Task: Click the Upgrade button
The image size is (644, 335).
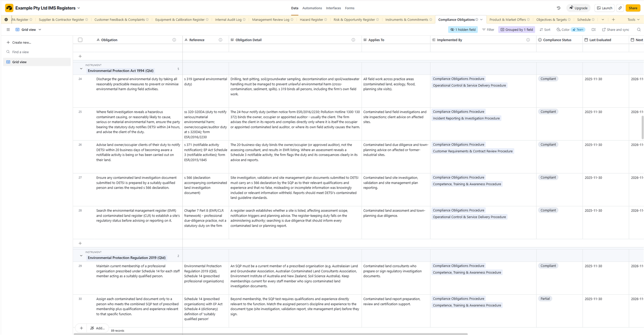Action: (x=578, y=8)
